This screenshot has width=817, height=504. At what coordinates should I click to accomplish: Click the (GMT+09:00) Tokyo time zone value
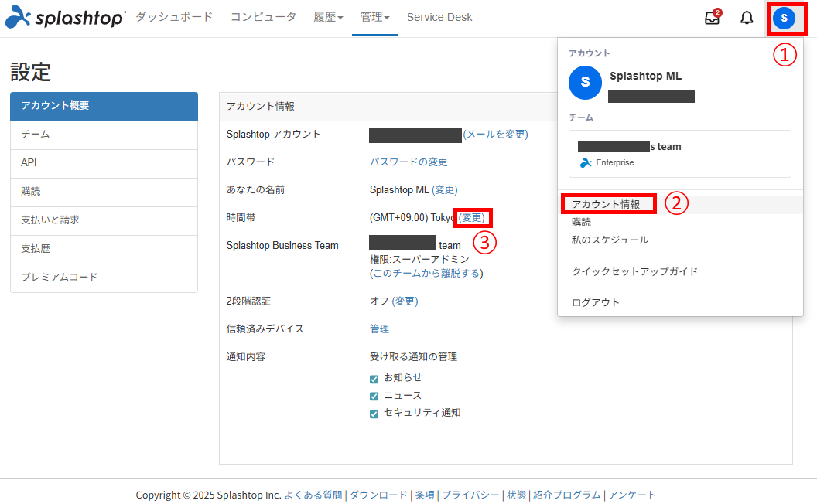pos(412,218)
